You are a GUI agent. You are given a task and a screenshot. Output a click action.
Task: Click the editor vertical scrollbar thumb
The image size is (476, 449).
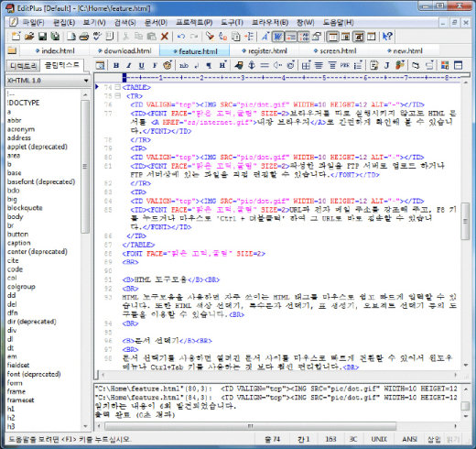(x=465, y=221)
